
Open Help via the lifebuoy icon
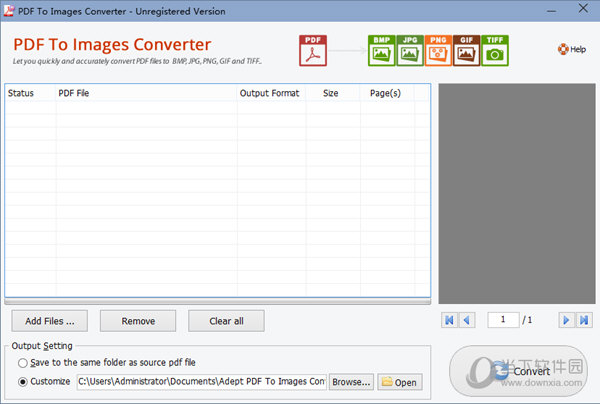[563, 49]
